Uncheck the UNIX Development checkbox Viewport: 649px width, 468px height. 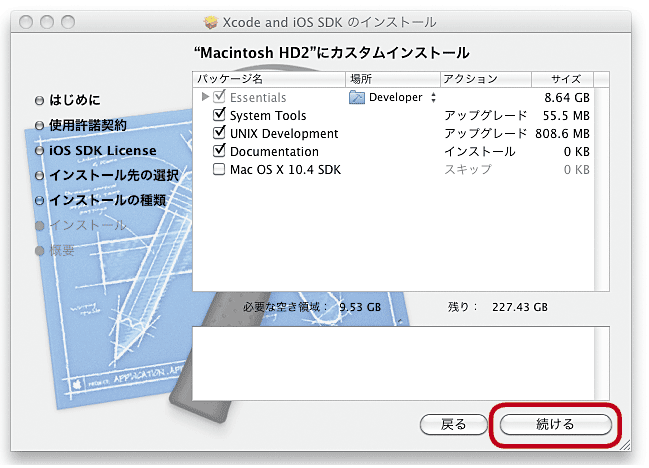(219, 133)
